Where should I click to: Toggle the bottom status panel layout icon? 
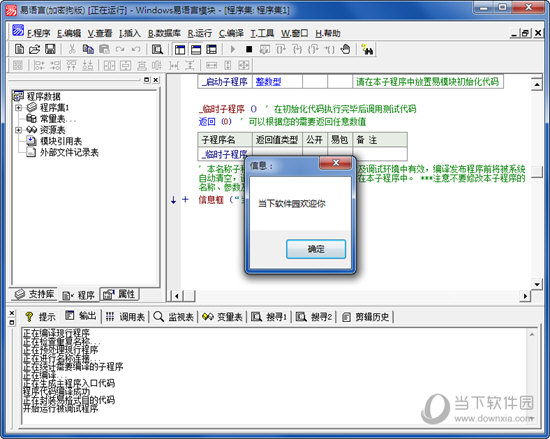click(x=196, y=49)
